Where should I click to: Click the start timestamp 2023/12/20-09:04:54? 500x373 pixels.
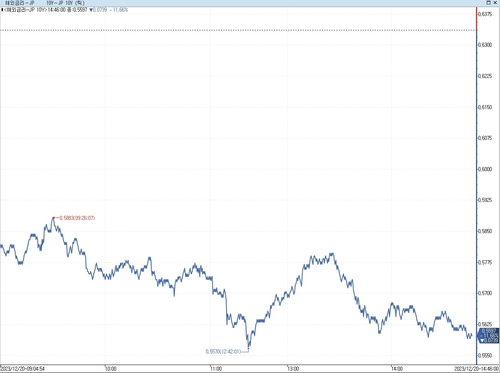pos(22,369)
